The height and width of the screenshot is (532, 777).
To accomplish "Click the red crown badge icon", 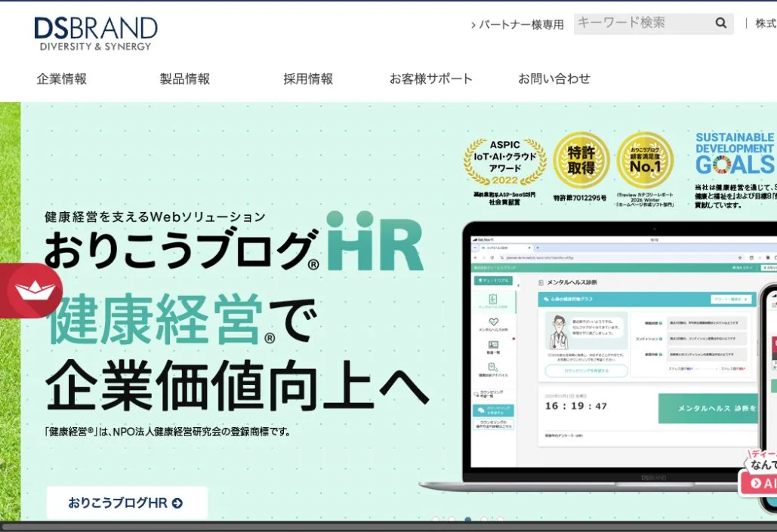I will (31, 291).
